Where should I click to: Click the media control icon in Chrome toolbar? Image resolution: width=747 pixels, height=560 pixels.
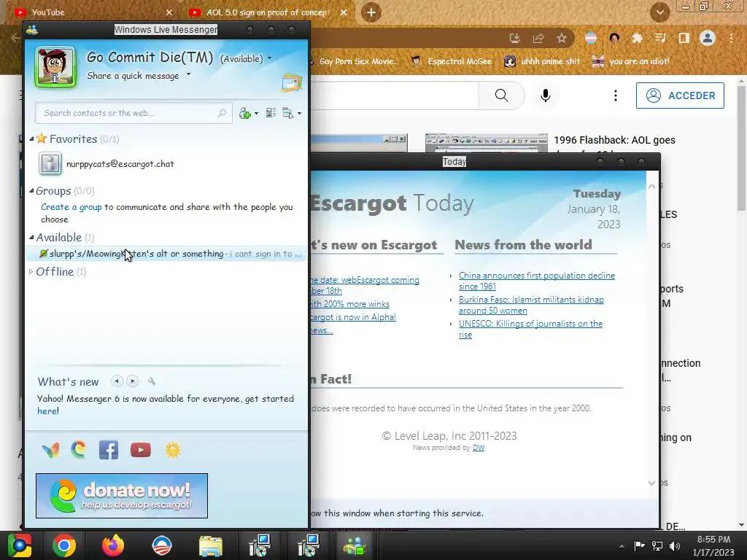coord(660,38)
